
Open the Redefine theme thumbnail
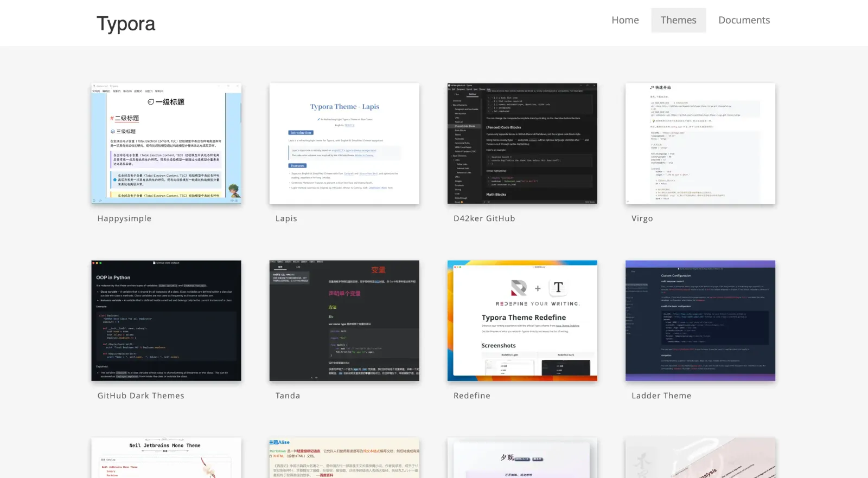coord(522,321)
